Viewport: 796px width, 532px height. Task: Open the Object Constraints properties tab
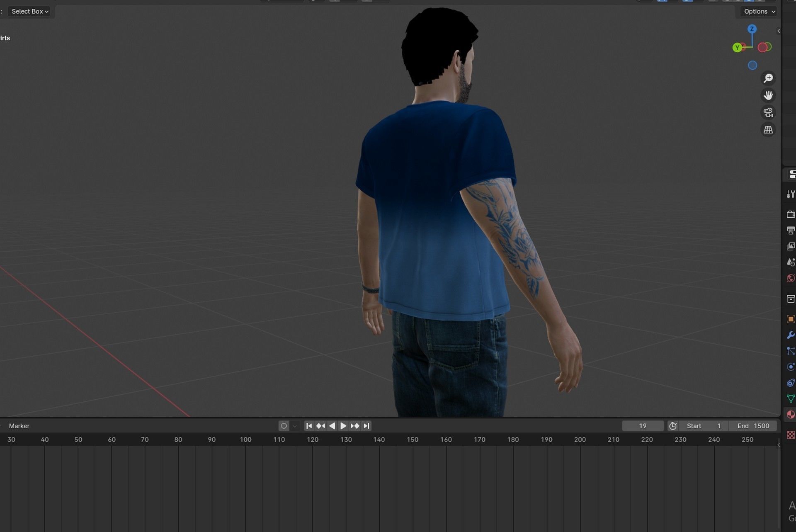click(791, 383)
